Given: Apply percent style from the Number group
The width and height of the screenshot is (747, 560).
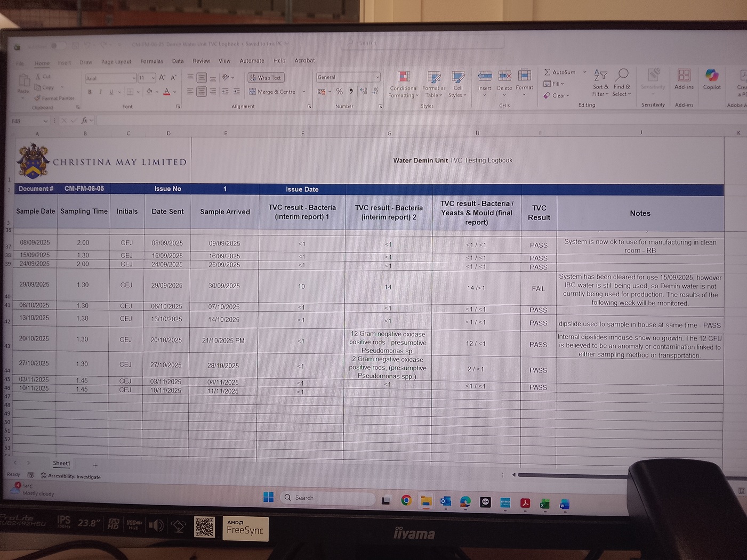Looking at the screenshot, I should pos(339,92).
